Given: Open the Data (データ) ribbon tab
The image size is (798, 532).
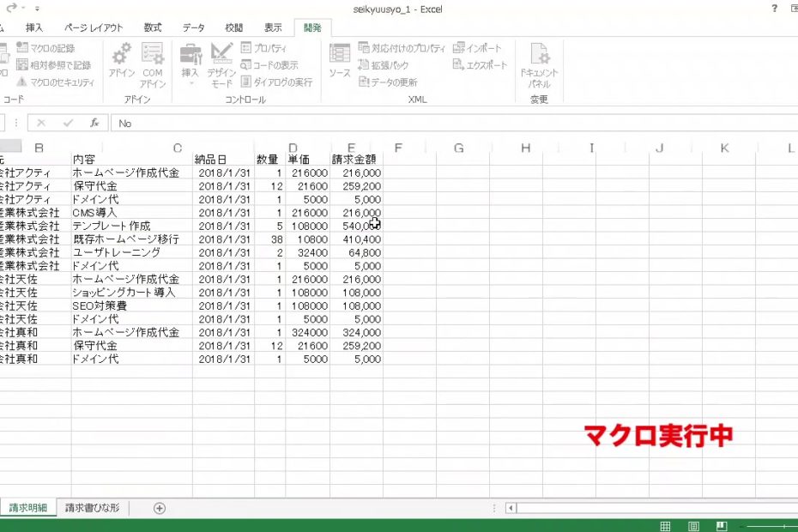Looking at the screenshot, I should click(x=192, y=28).
